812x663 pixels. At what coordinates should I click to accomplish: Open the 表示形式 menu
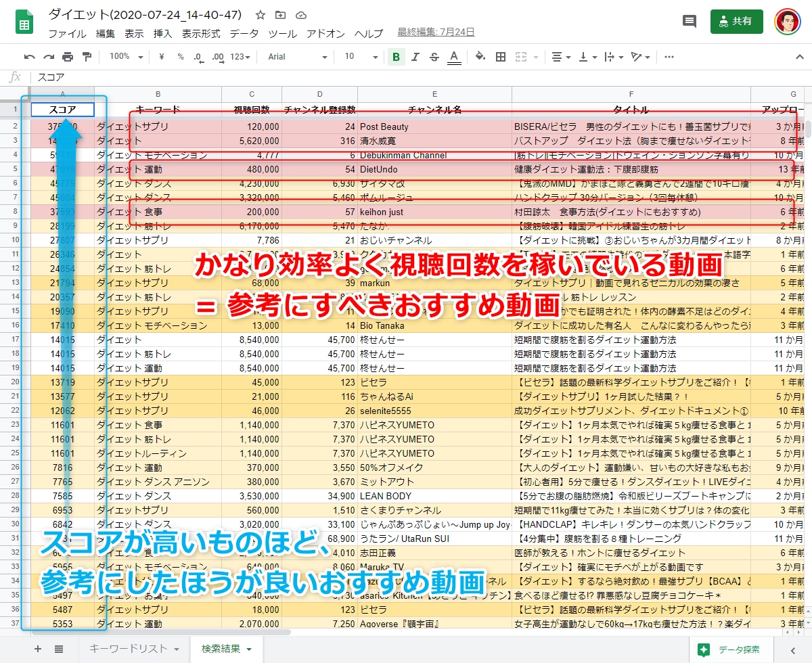pos(201,33)
